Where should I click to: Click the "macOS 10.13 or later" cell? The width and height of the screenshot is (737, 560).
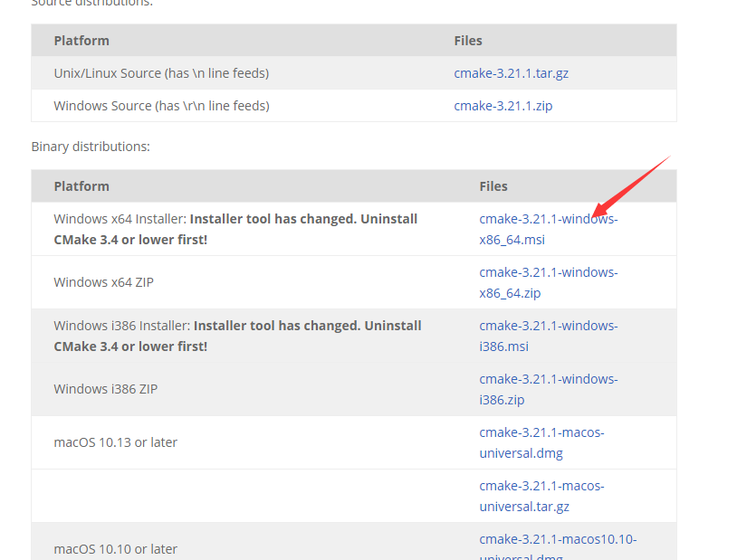pyautogui.click(x=116, y=442)
